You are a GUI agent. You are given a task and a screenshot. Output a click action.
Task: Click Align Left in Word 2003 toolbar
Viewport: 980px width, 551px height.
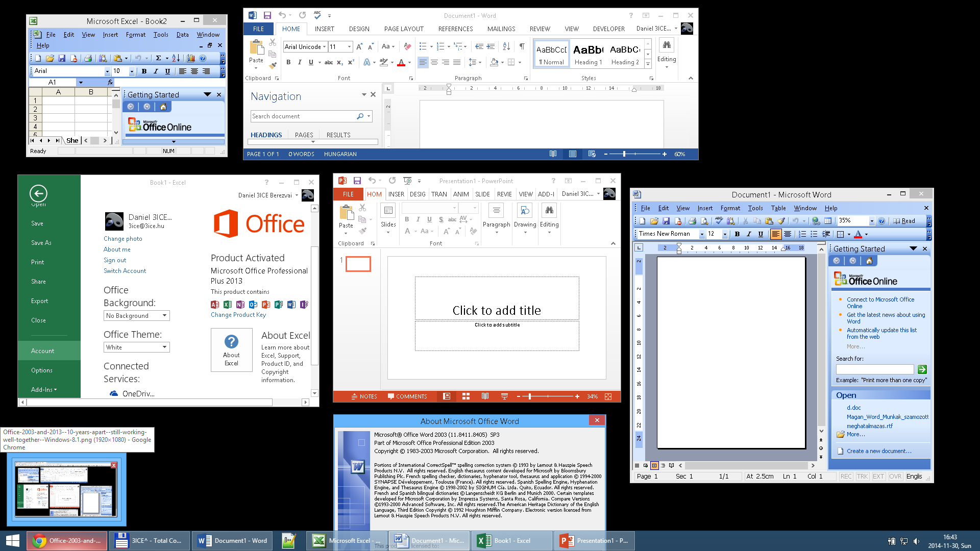coord(775,234)
